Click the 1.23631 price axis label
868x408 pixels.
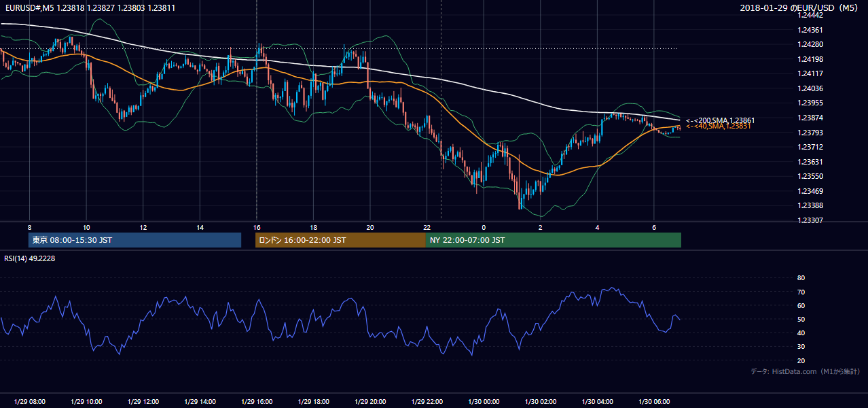[811, 162]
